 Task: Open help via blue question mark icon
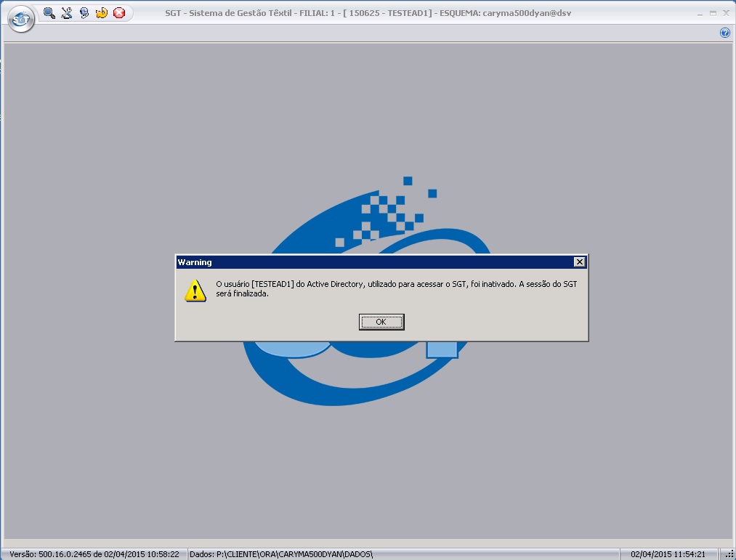coord(724,33)
